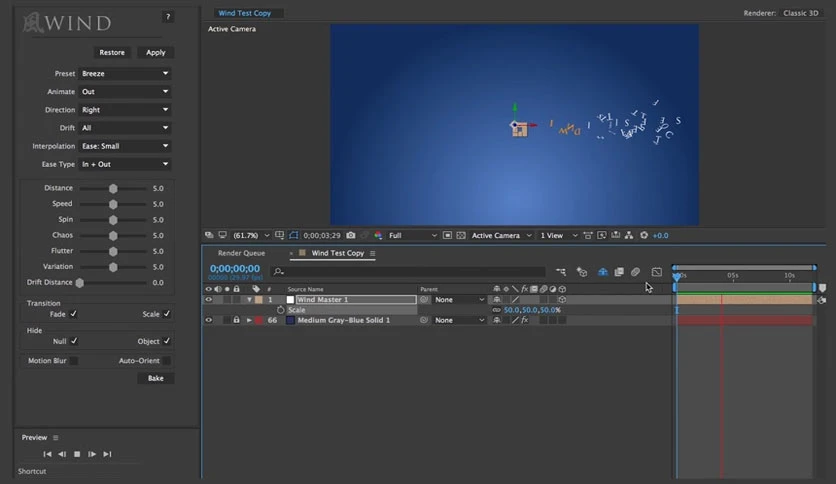Viewport: 836px width, 484px height.
Task: Open the Preview panel menu icon
Action: (x=55, y=438)
